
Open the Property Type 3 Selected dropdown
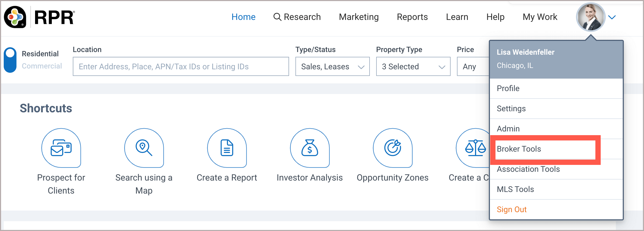[x=413, y=66]
